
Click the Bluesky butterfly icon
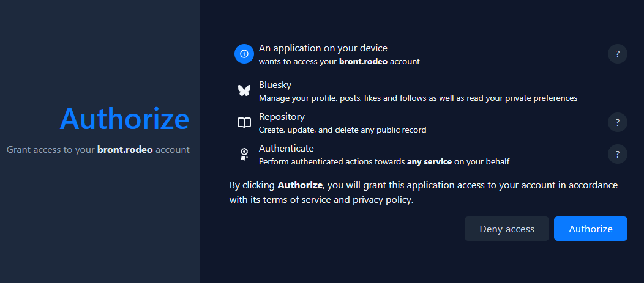click(244, 90)
